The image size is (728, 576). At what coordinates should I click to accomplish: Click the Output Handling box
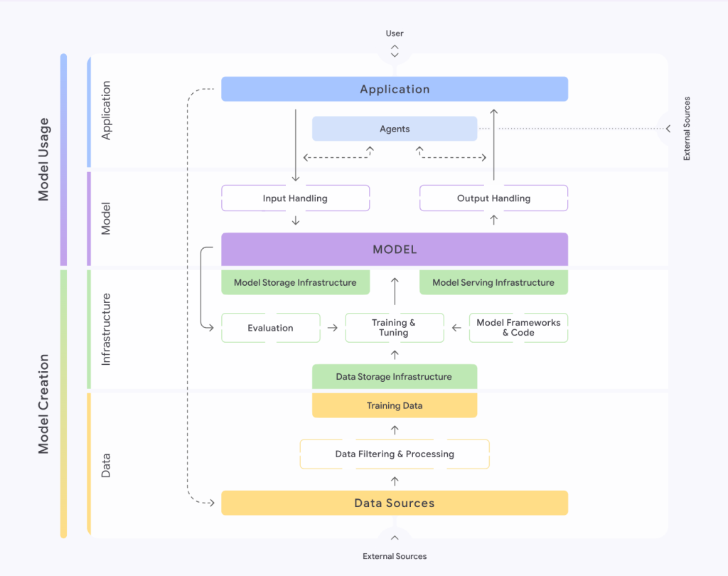click(x=493, y=198)
